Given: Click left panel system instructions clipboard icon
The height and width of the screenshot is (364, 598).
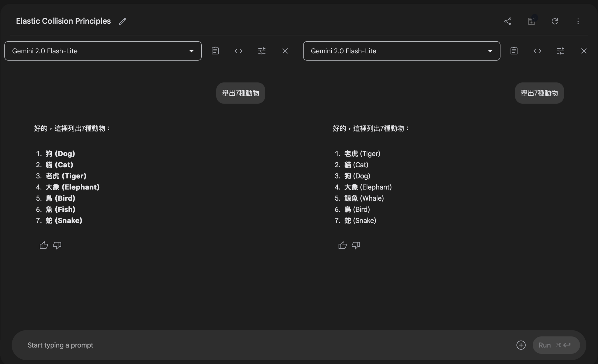Looking at the screenshot, I should (215, 51).
